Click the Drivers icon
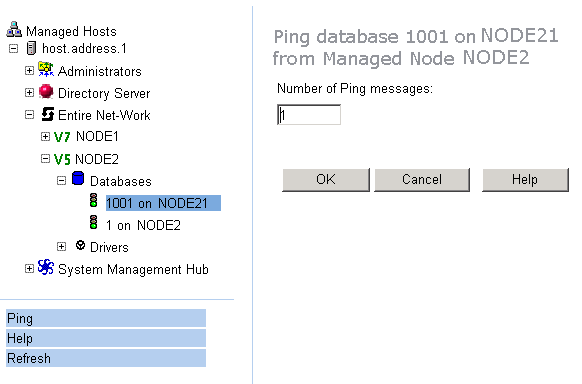 click(80, 245)
